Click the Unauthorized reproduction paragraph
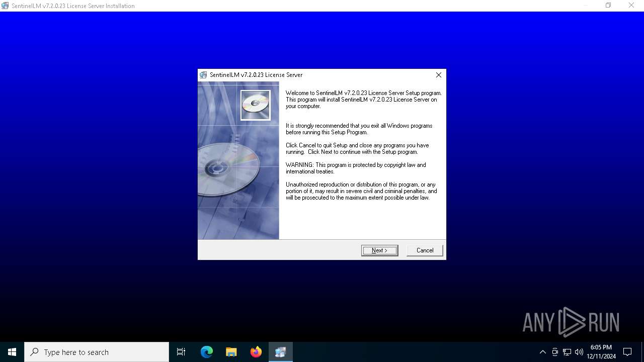Image resolution: width=644 pixels, height=362 pixels. [x=361, y=191]
